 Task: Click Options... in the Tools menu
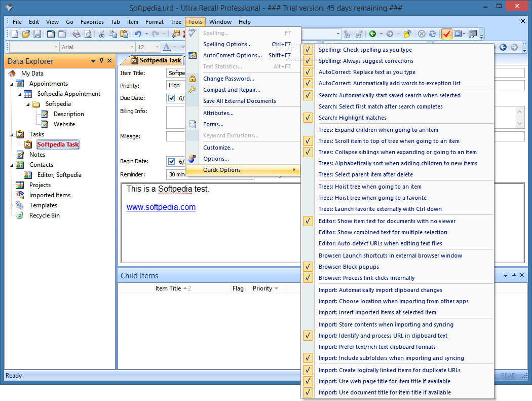tap(243, 159)
